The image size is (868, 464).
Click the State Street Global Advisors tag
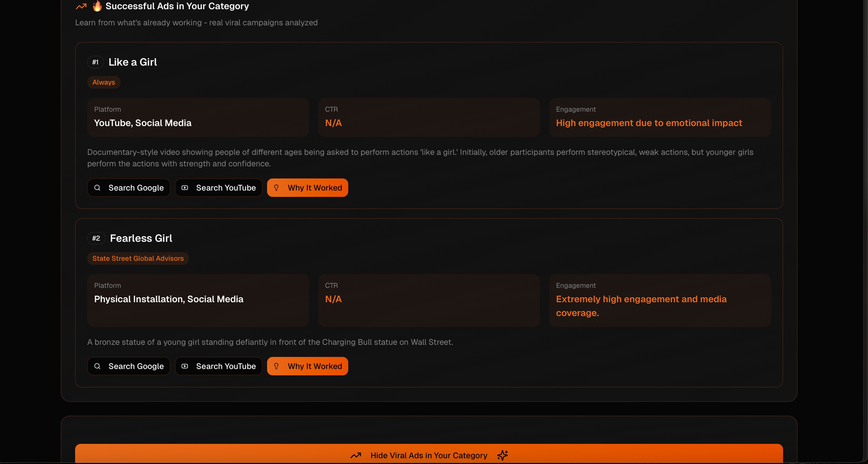pos(138,258)
